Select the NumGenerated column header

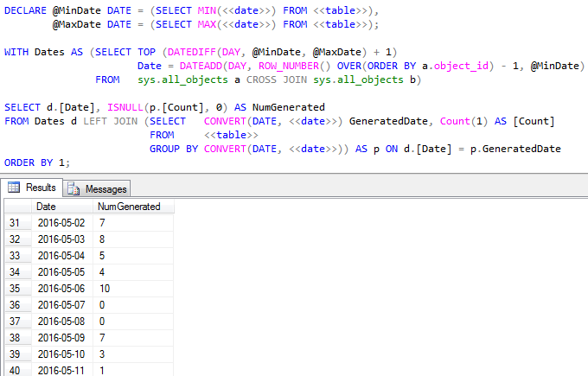(x=133, y=207)
